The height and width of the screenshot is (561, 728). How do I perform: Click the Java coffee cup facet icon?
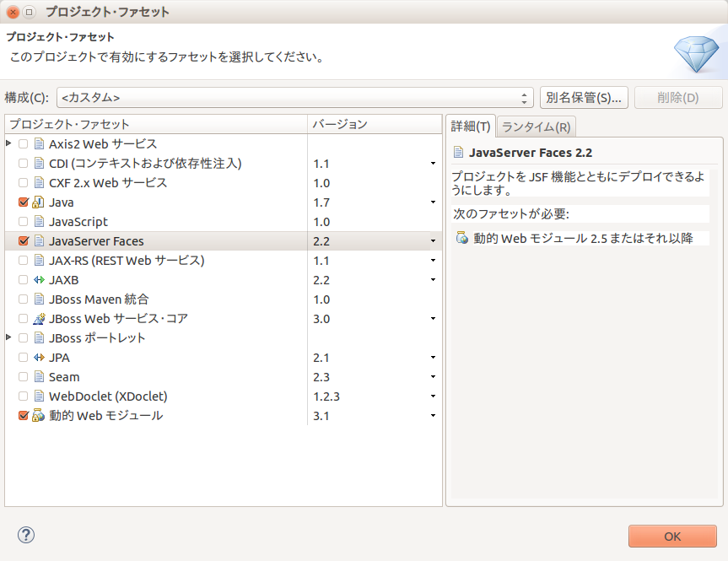36,202
